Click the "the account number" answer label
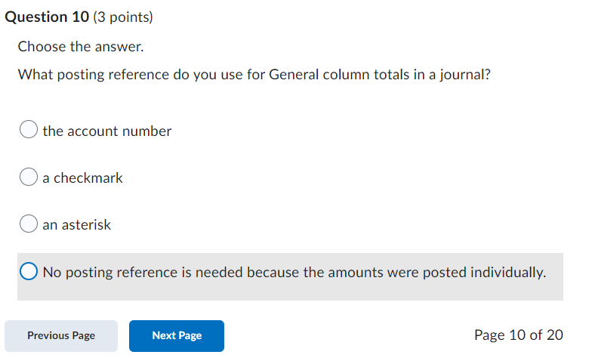Viewport: 592px width, 364px height. coord(107,131)
